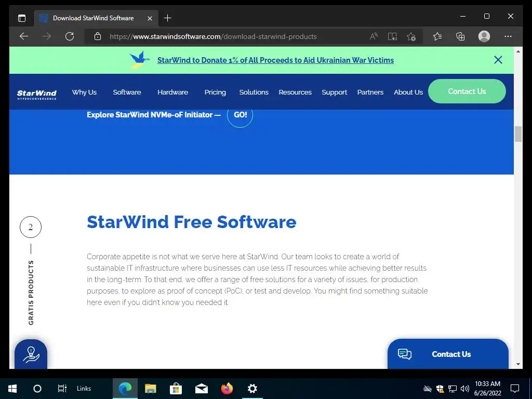Open Edge Settings and more menu
This screenshot has width=532, height=399.
tap(508, 36)
